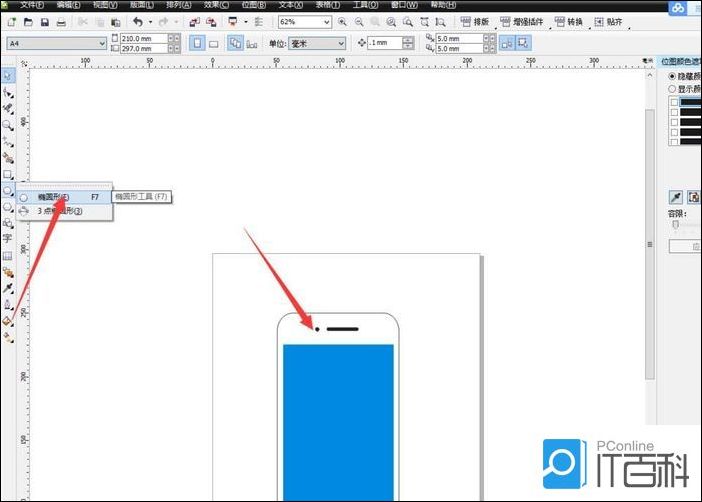
Task: Choose landscape page orientation
Action: click(x=214, y=43)
